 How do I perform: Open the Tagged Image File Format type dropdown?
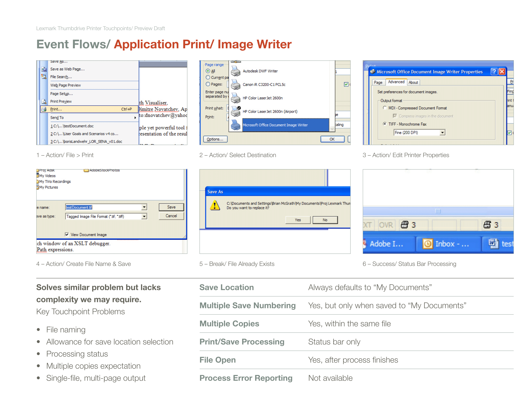tap(144, 216)
